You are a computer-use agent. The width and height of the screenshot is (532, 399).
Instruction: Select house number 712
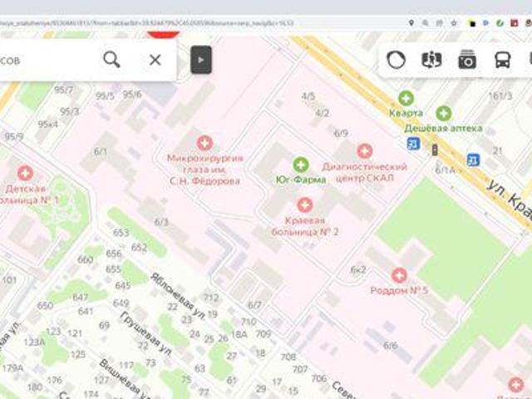[x=211, y=298]
